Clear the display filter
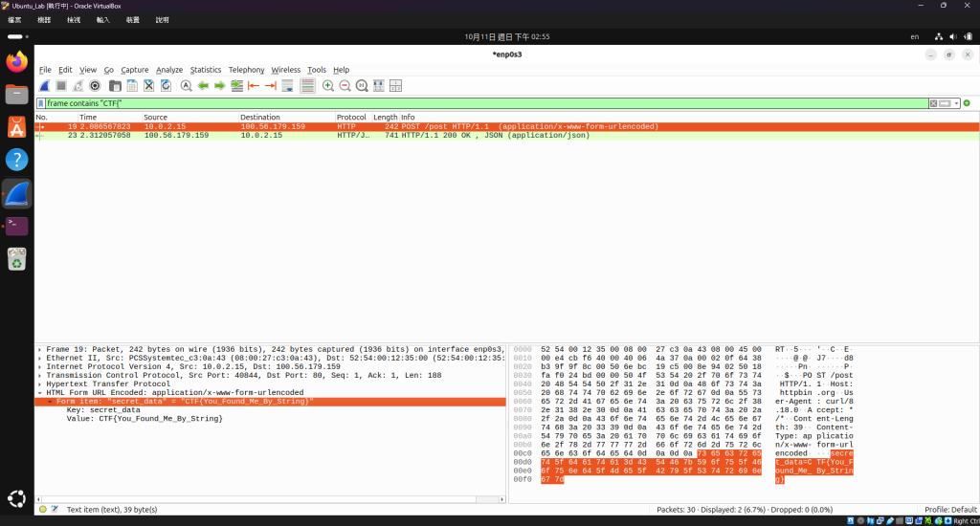The width and height of the screenshot is (980, 526). click(933, 103)
